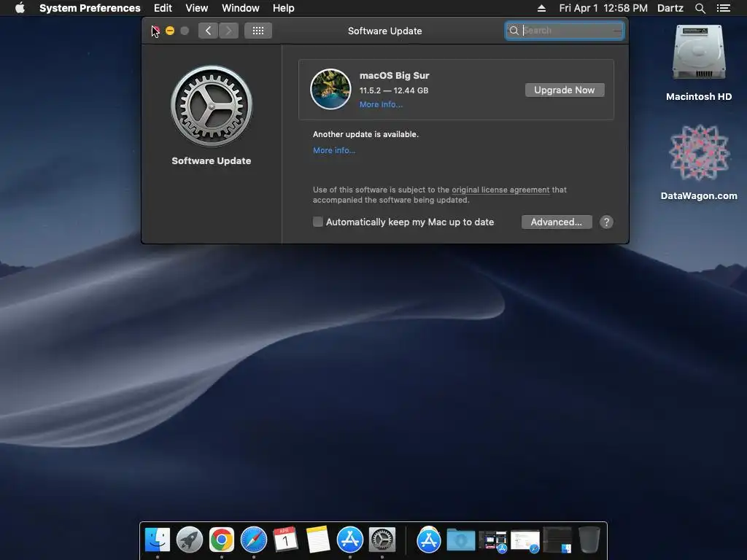
Task: Focus the Search field in preferences window
Action: [565, 31]
